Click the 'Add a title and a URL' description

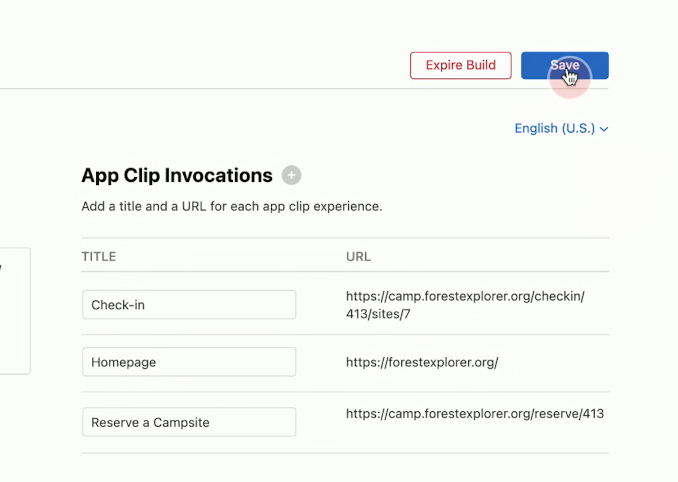pyautogui.click(x=232, y=206)
